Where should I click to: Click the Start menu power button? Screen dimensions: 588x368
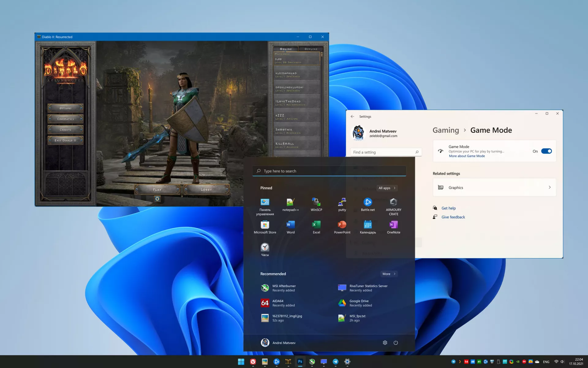click(x=396, y=343)
